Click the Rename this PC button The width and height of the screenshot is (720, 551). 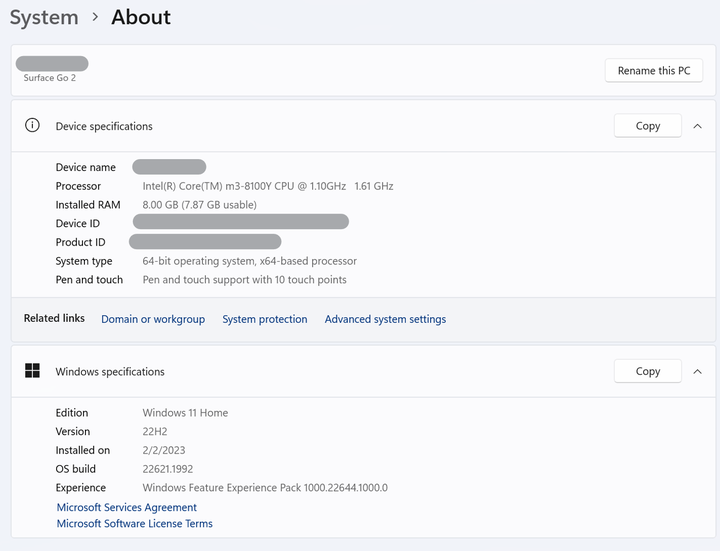(x=653, y=71)
